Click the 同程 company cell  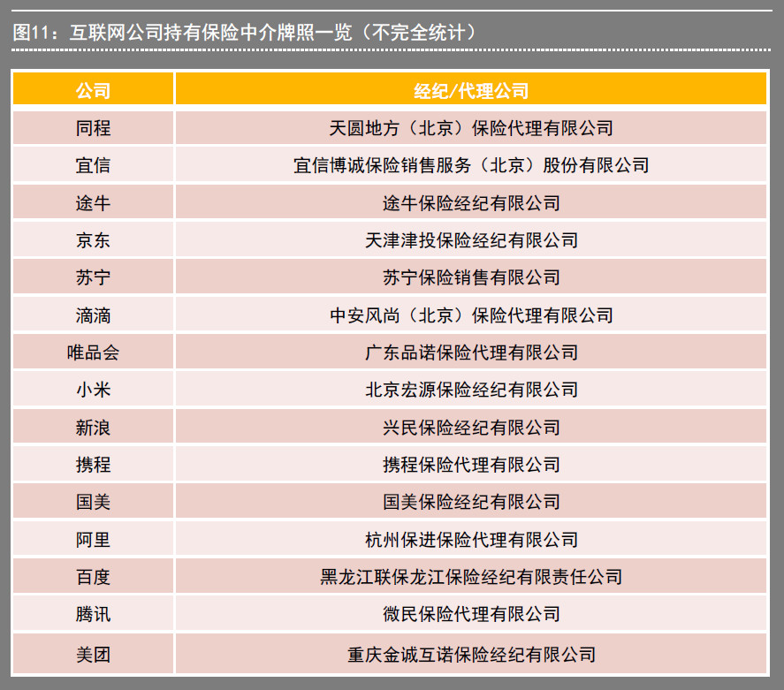point(93,128)
